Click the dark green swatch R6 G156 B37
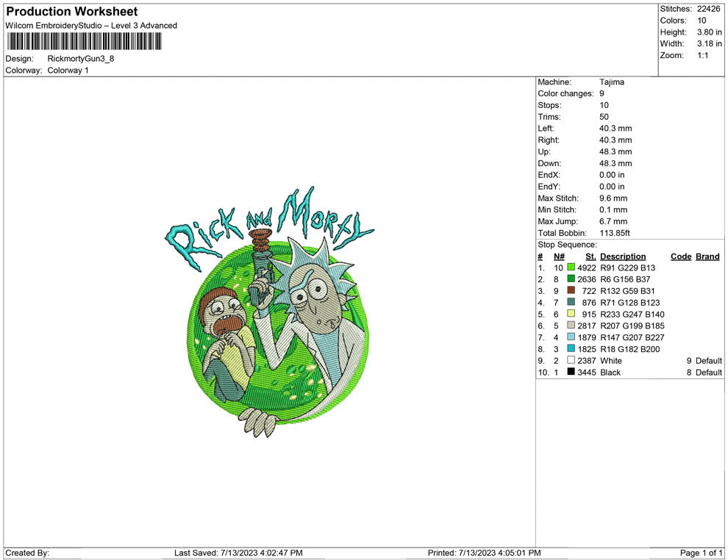 click(571, 279)
